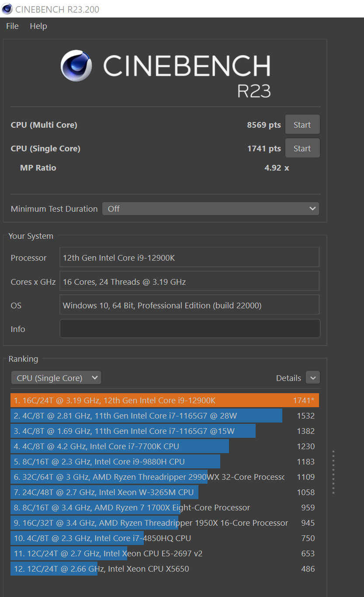
Task: Select ranking row Xeon CPU E5-2697 v2
Action: pyautogui.click(x=165, y=553)
